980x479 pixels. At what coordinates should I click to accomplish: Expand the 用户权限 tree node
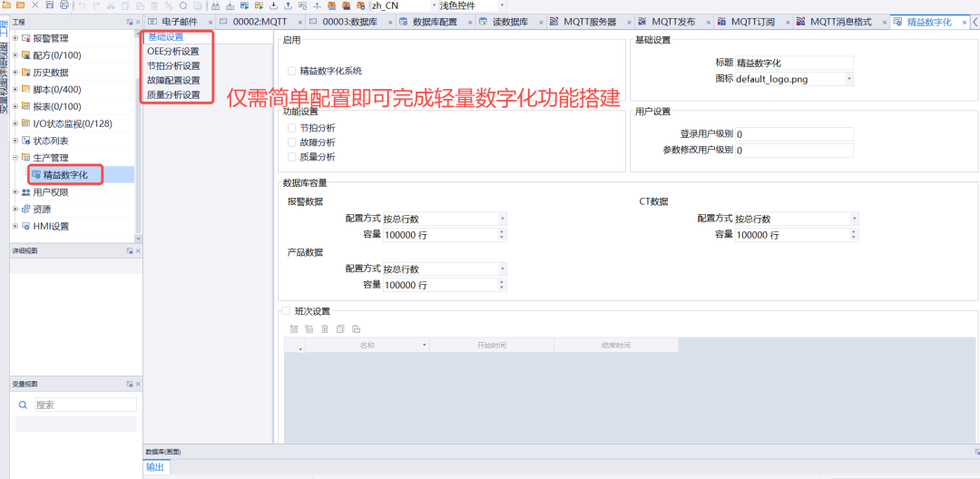[15, 192]
